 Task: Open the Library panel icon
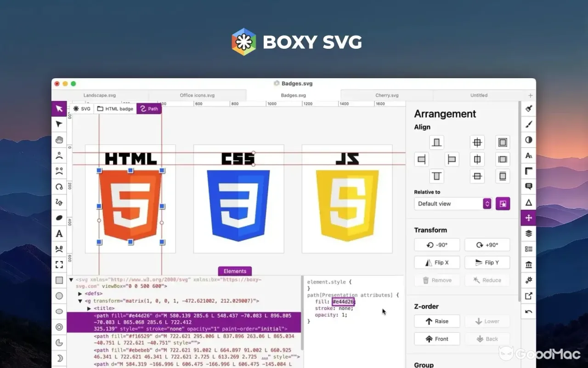529,264
